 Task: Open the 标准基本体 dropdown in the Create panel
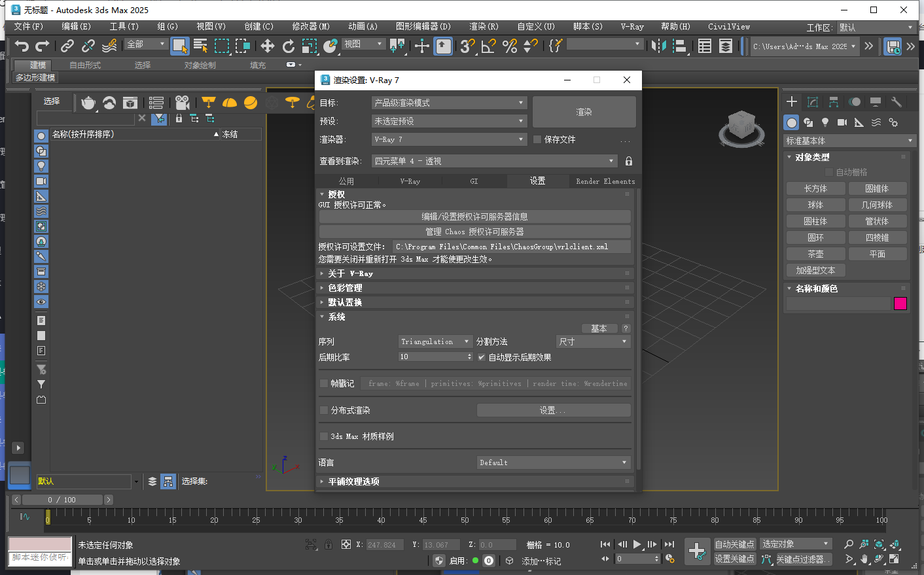pyautogui.click(x=847, y=140)
